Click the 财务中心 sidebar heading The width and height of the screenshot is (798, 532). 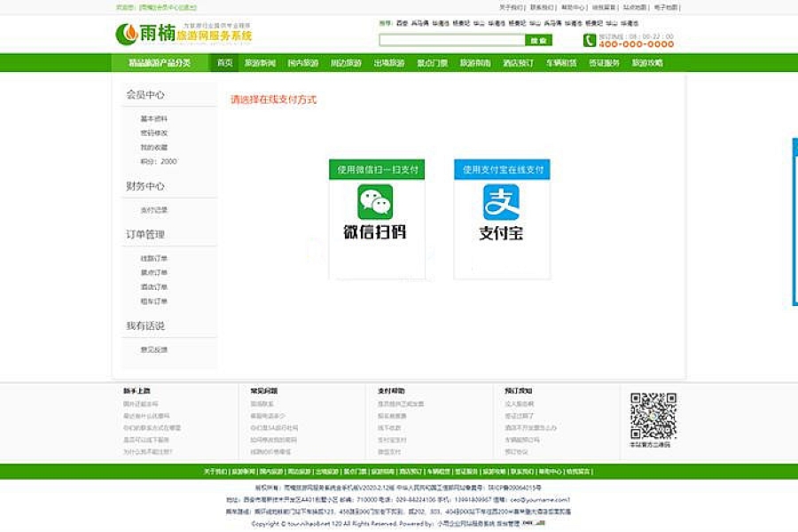point(145,186)
